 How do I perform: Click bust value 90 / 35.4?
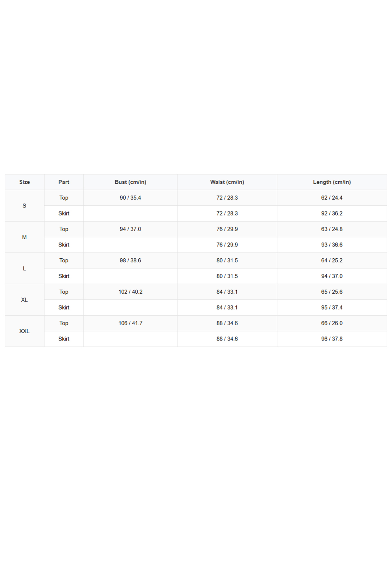pos(130,198)
